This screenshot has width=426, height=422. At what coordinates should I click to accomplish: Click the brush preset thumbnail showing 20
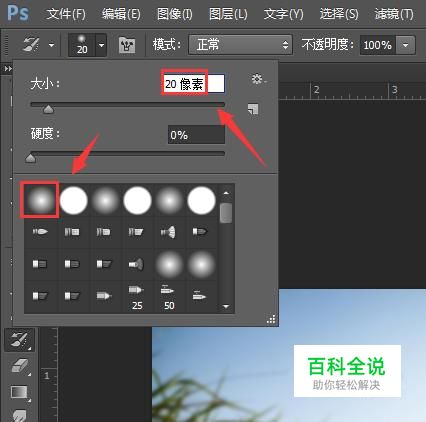point(82,45)
